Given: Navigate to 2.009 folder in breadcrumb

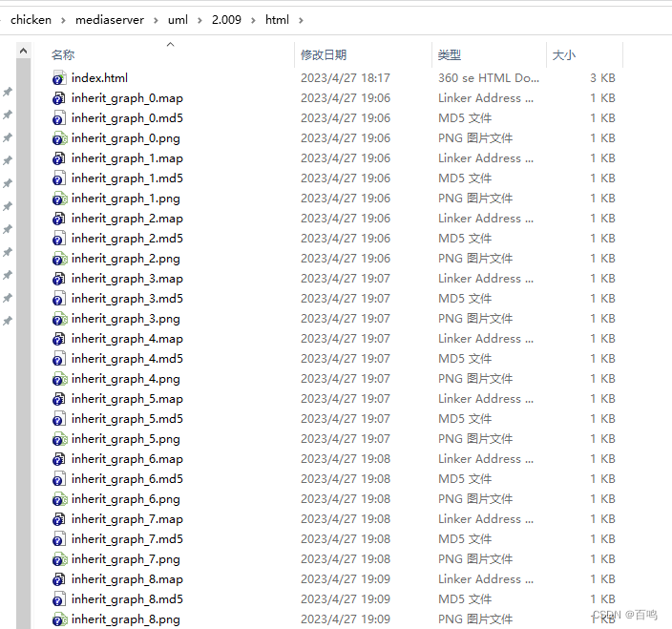Looking at the screenshot, I should [x=227, y=20].
